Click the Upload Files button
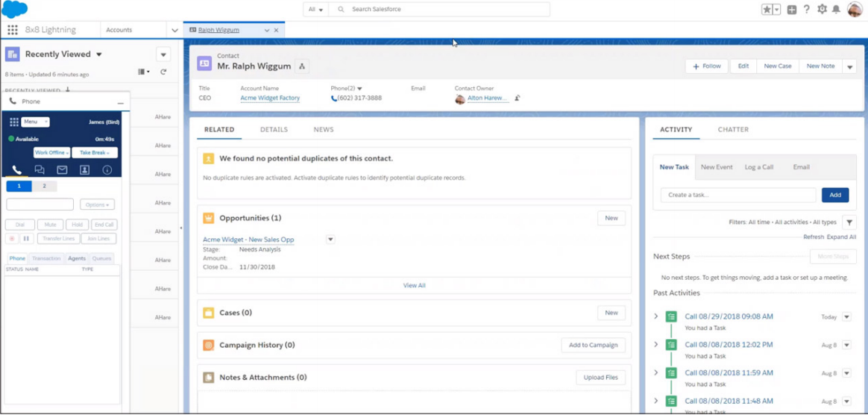This screenshot has height=415, width=868. click(x=600, y=378)
